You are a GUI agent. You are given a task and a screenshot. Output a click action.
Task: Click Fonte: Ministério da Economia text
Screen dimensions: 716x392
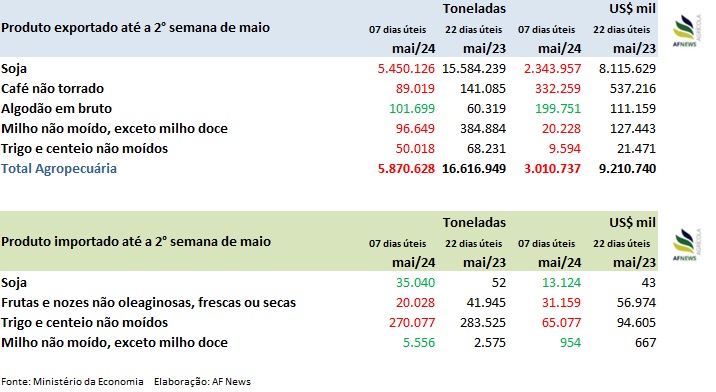72,381
